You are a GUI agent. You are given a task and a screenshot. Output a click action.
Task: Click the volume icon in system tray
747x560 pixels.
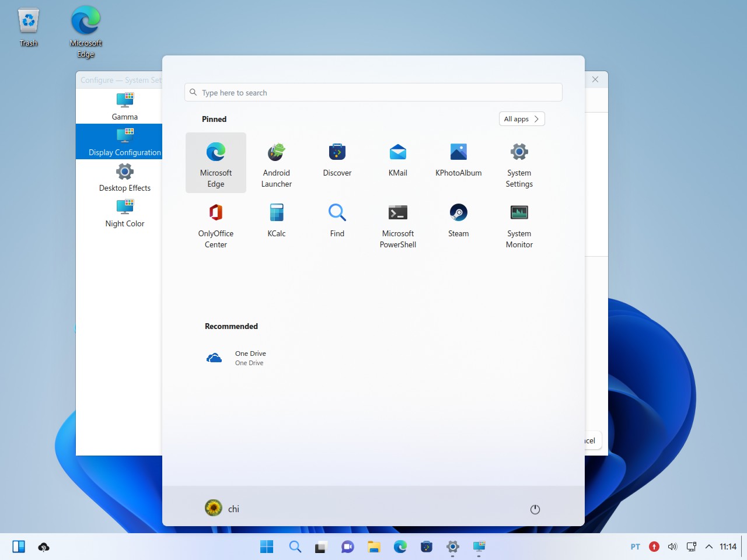point(672,547)
